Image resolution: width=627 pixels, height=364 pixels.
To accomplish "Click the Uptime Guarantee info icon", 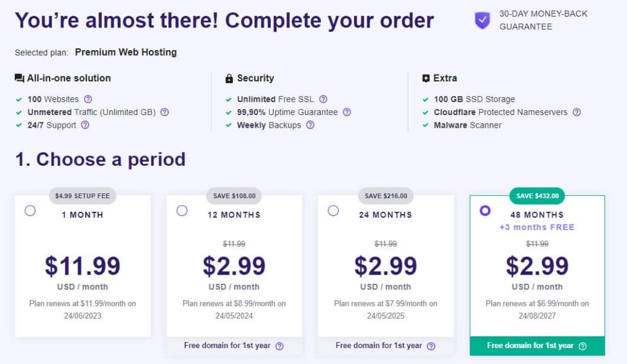I will [x=347, y=113].
